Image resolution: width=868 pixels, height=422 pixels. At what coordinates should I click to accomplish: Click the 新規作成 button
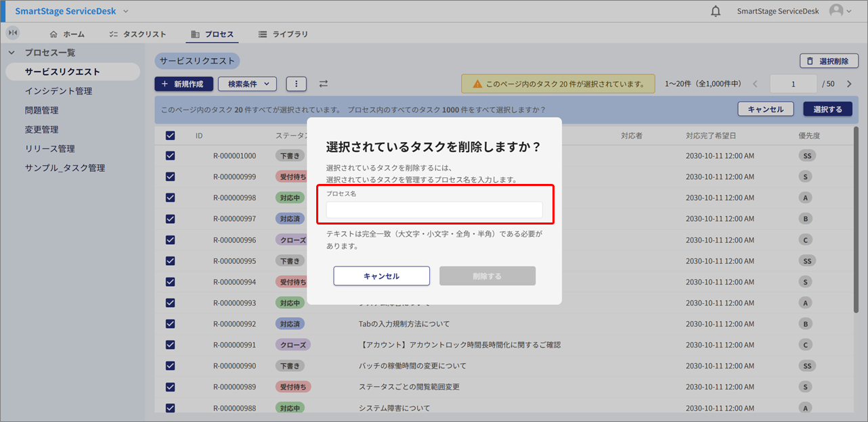pos(183,84)
